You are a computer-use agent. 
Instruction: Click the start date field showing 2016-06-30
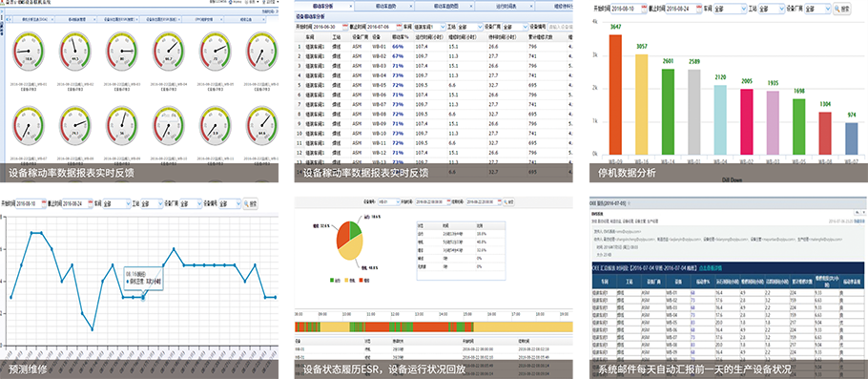coord(327,26)
